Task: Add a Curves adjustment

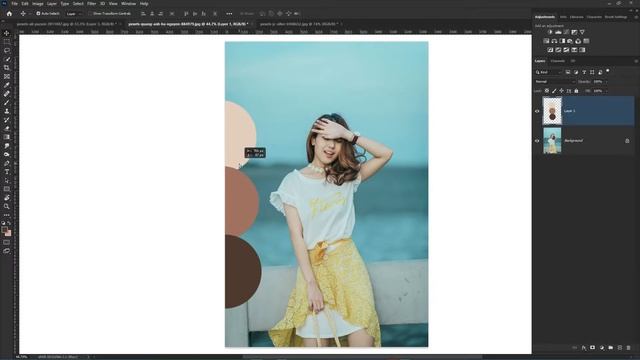Action: coord(566,32)
